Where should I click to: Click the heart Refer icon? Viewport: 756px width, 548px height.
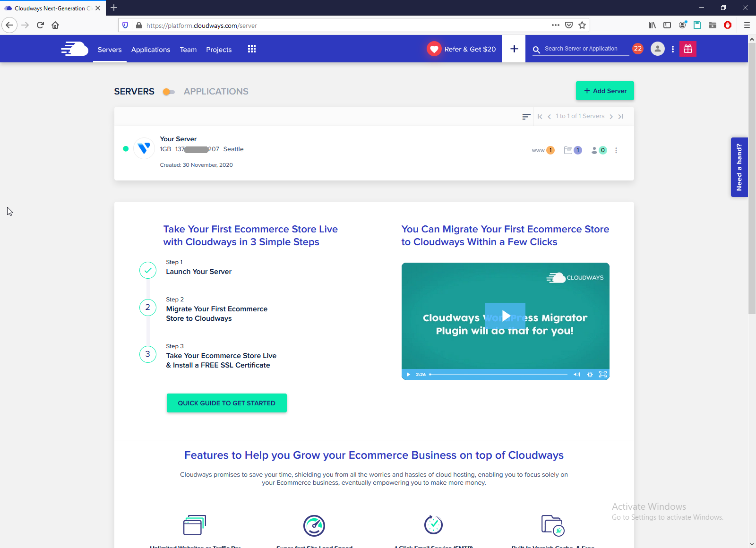[x=434, y=49]
